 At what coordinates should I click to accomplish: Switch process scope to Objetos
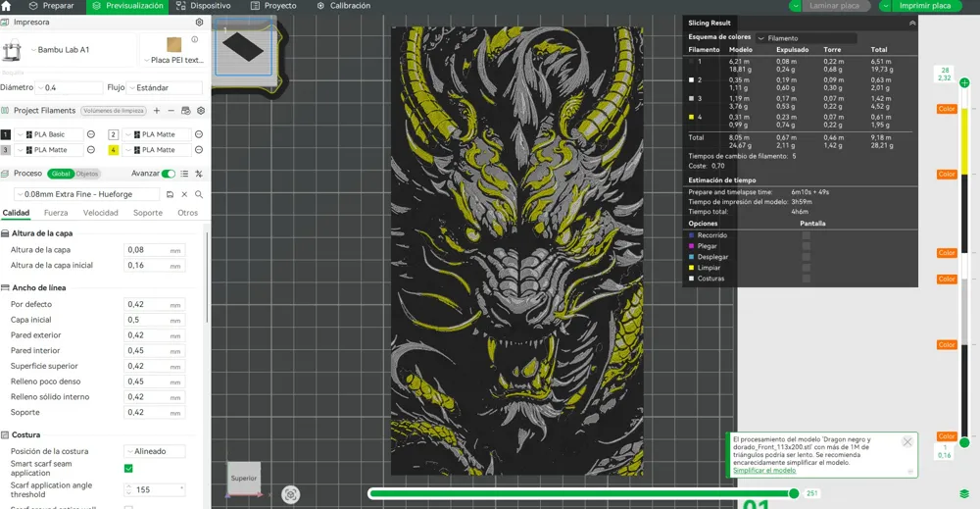(87, 174)
